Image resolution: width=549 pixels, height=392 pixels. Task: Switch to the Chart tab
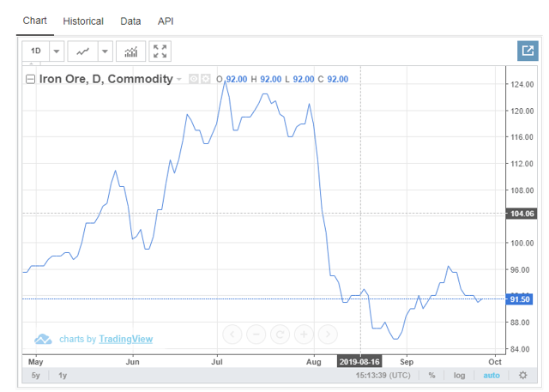(34, 21)
